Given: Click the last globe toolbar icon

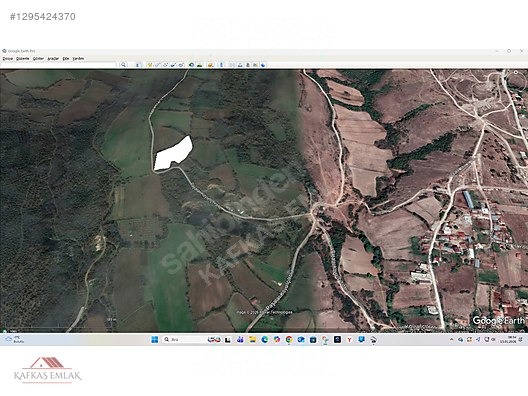Looking at the screenshot, I should click(x=263, y=65).
